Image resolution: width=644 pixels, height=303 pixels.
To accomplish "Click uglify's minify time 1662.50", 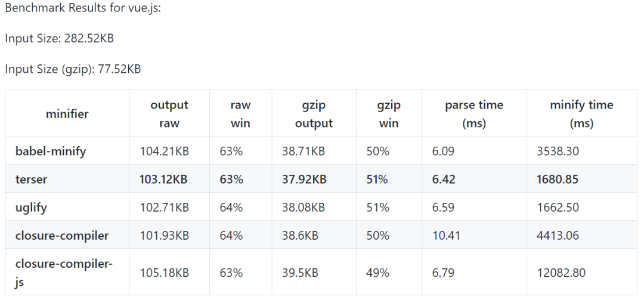I will click(x=558, y=208).
